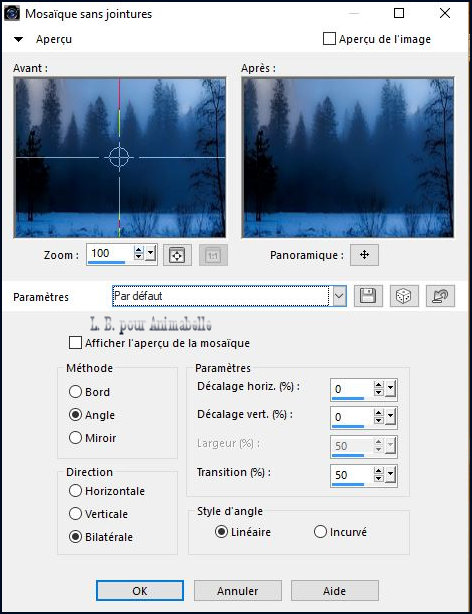
Task: Click the Panoramique pan arrows button
Action: pos(364,255)
